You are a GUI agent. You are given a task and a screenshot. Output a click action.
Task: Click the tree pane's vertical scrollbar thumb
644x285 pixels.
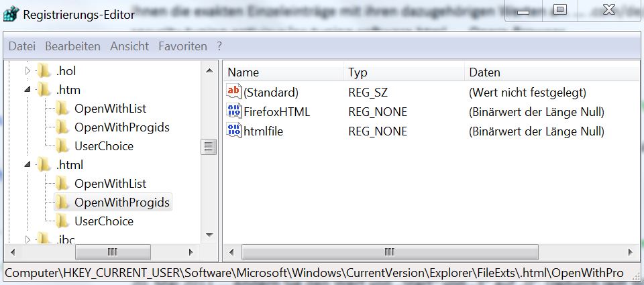(209, 147)
